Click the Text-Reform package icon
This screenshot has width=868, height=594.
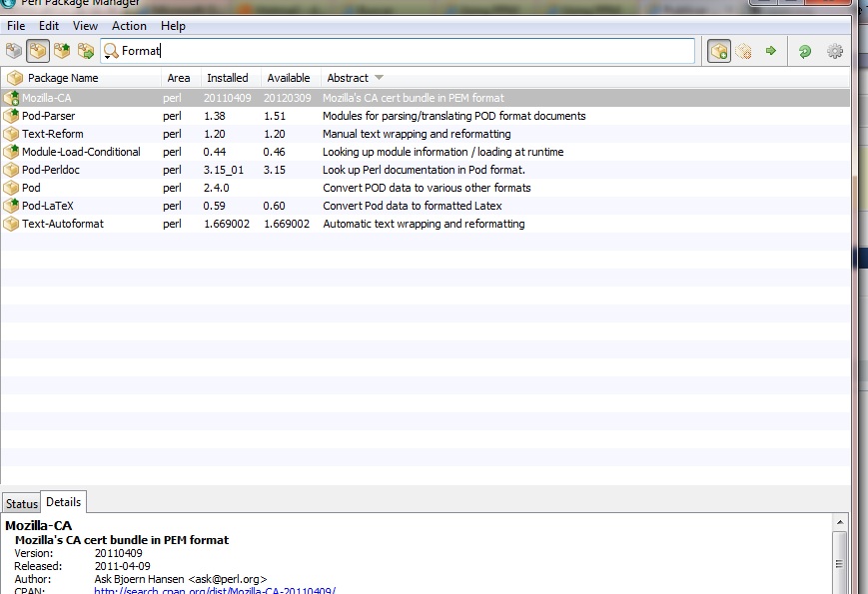[11, 134]
